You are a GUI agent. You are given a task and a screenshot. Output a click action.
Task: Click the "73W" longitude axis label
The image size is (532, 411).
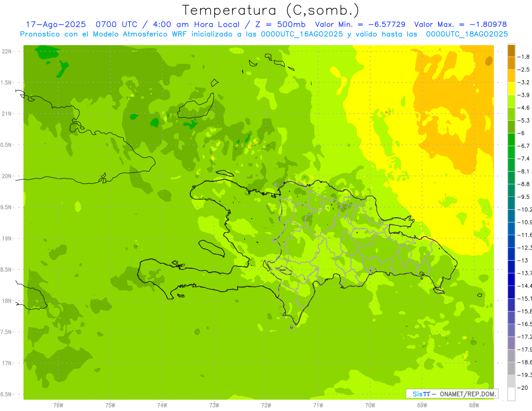(214, 405)
